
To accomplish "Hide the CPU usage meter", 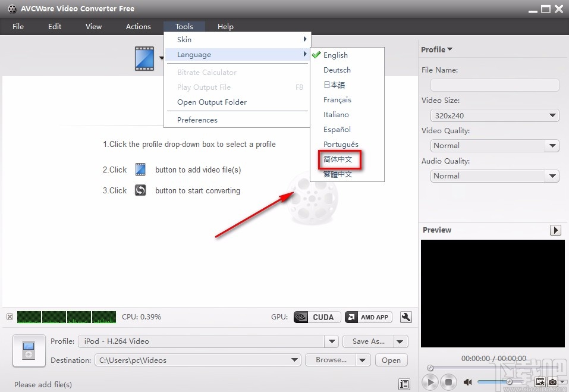I will pos(10,317).
